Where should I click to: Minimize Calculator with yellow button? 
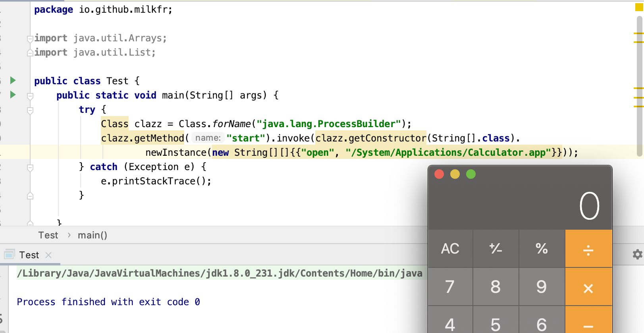coord(455,174)
